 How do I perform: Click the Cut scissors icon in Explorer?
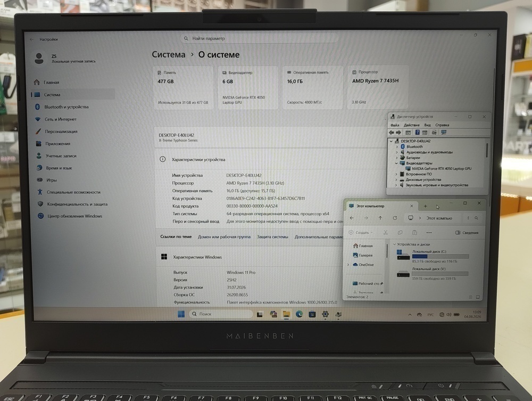[385, 233]
